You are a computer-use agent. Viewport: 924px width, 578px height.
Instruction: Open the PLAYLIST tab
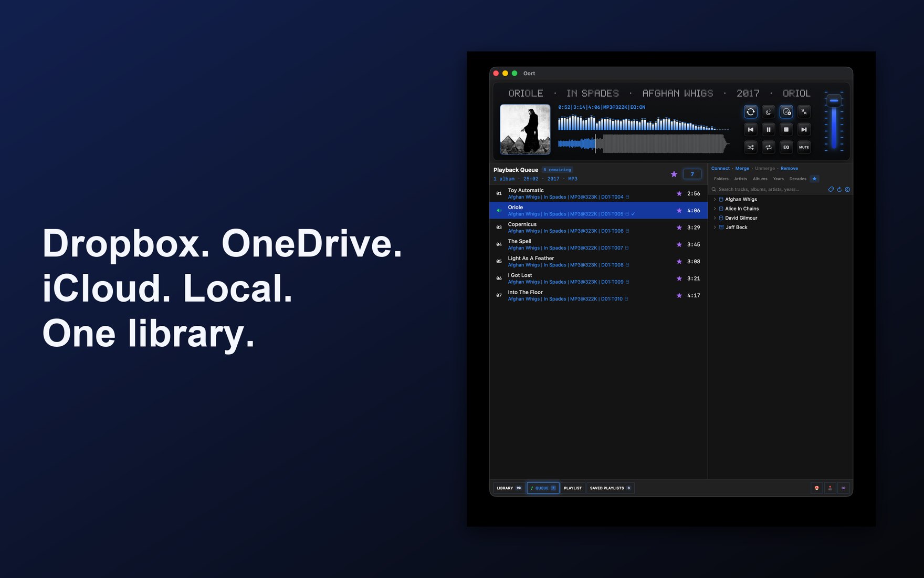pyautogui.click(x=573, y=488)
